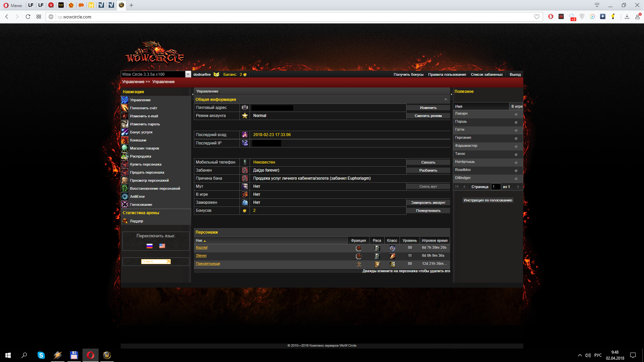Click the Пополнить счёт sidebar icon
The image size is (644, 362).
click(x=125, y=108)
